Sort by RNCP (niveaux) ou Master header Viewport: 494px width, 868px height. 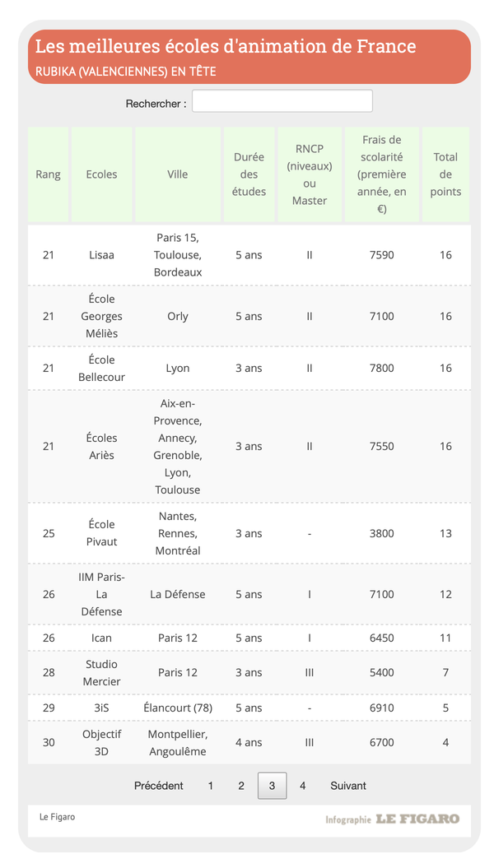click(x=310, y=174)
